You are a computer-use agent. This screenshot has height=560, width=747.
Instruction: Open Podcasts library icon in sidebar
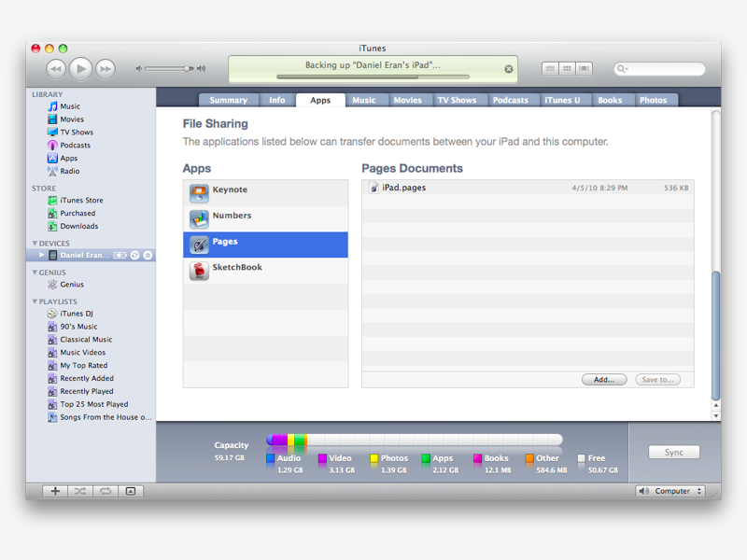point(52,145)
